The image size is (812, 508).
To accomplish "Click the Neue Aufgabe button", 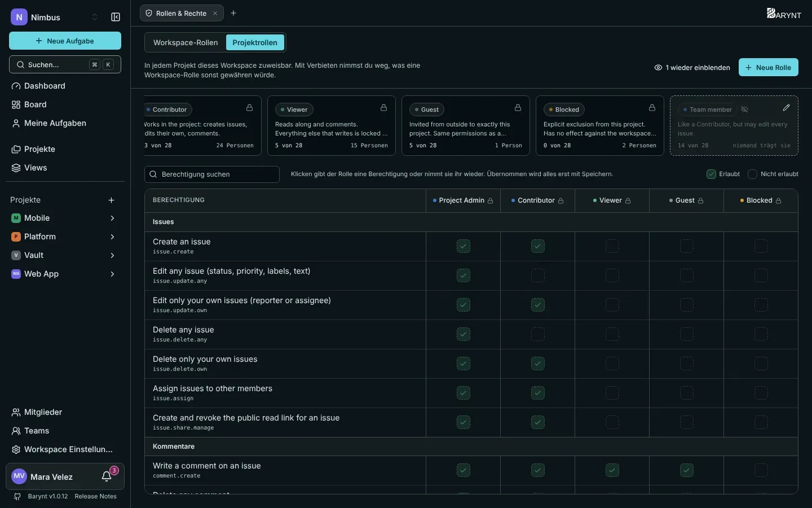I will coord(65,41).
